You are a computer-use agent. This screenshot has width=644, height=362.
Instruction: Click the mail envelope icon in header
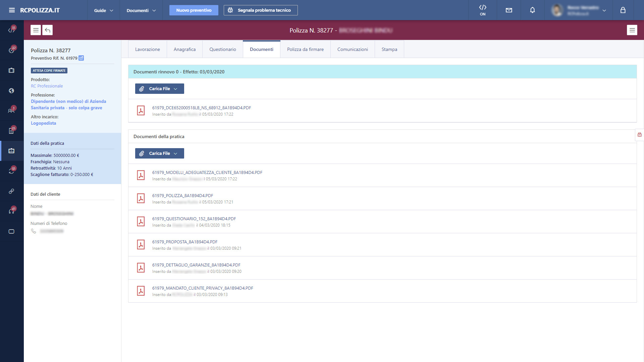click(509, 10)
